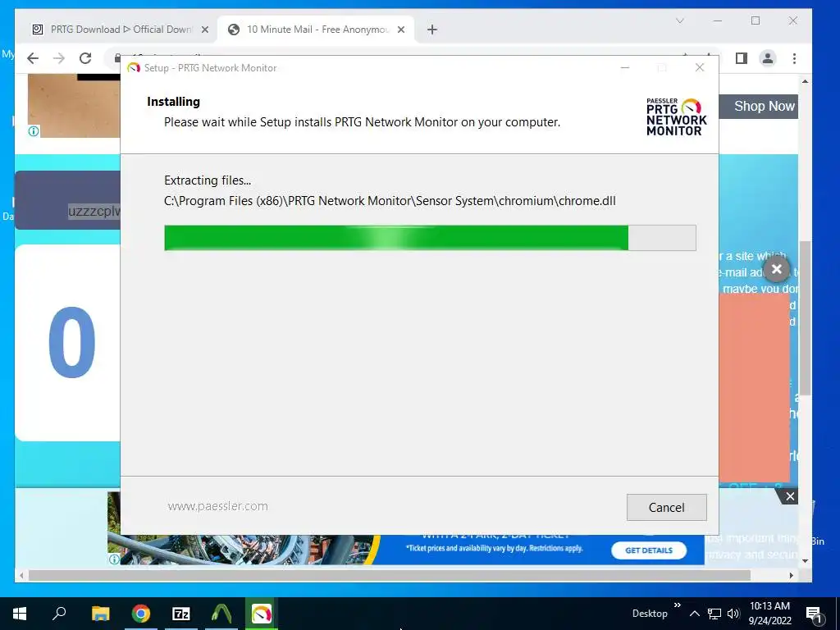This screenshot has width=840, height=630.
Task: Open the www.paessler.com link in Setup
Action: point(217,506)
